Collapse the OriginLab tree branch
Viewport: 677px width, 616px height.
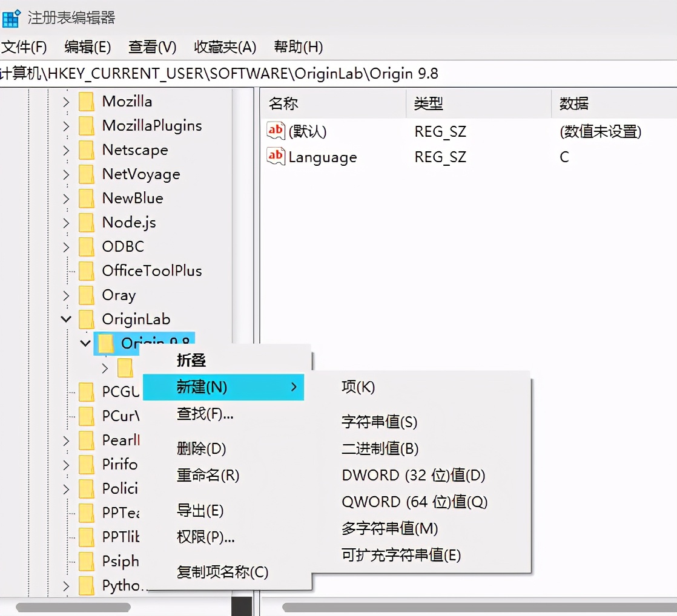65,319
